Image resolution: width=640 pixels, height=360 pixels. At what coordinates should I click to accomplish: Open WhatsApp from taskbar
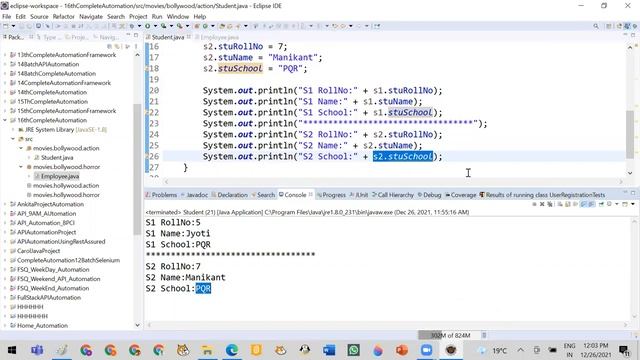coord(353,350)
